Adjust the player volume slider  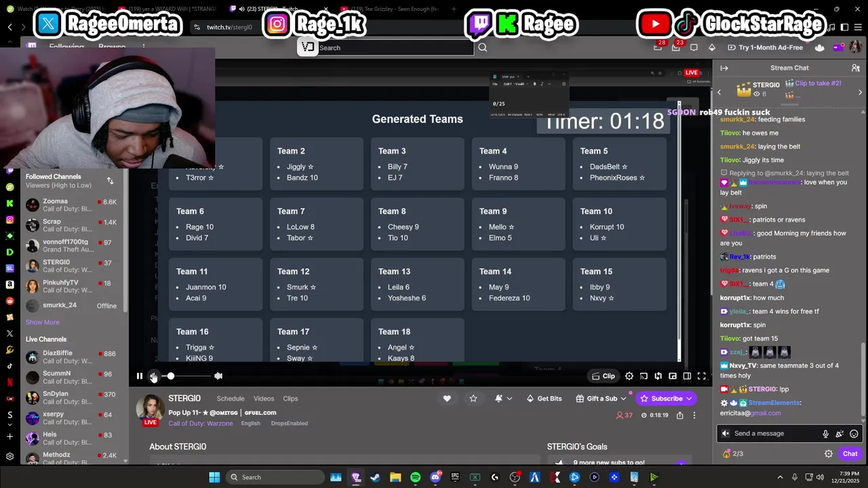pyautogui.click(x=186, y=376)
